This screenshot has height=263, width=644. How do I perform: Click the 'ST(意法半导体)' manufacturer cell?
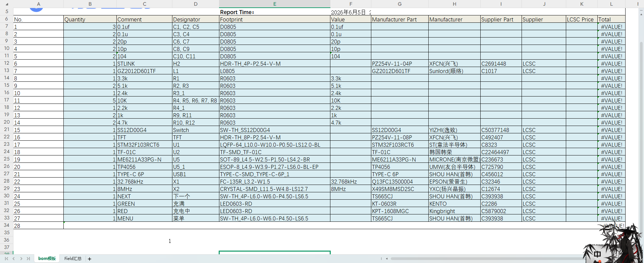coord(454,145)
